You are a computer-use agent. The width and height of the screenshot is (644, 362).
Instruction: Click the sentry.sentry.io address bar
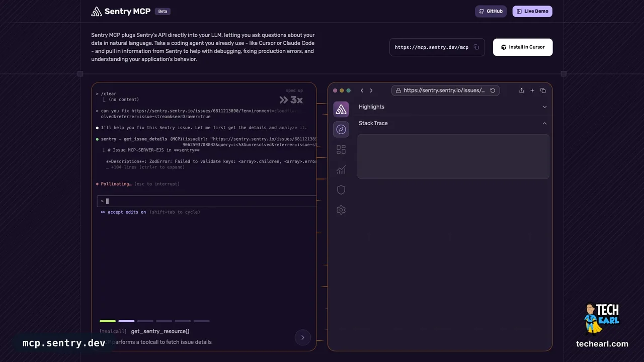pyautogui.click(x=445, y=90)
